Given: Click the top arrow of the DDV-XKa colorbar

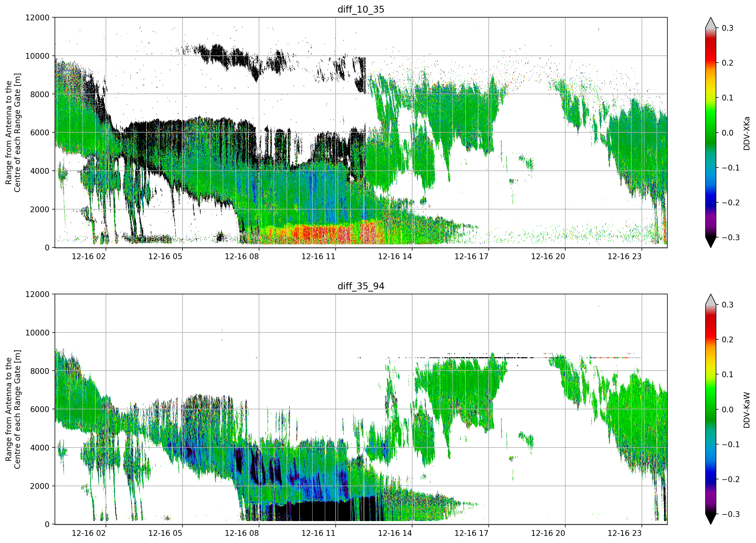Looking at the screenshot, I should pos(711,23).
